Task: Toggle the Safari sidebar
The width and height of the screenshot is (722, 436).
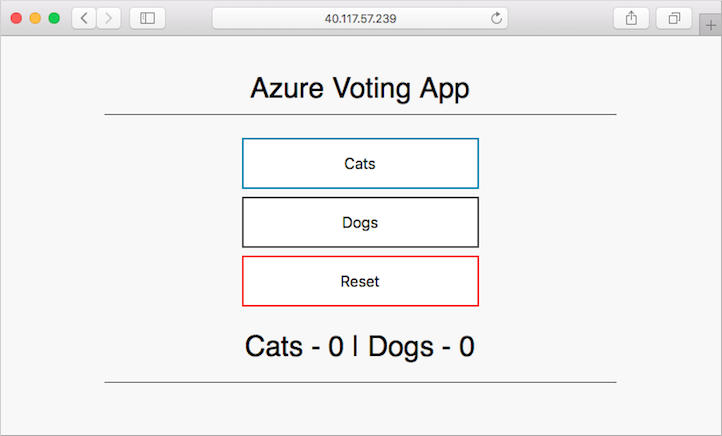Action: click(x=147, y=18)
